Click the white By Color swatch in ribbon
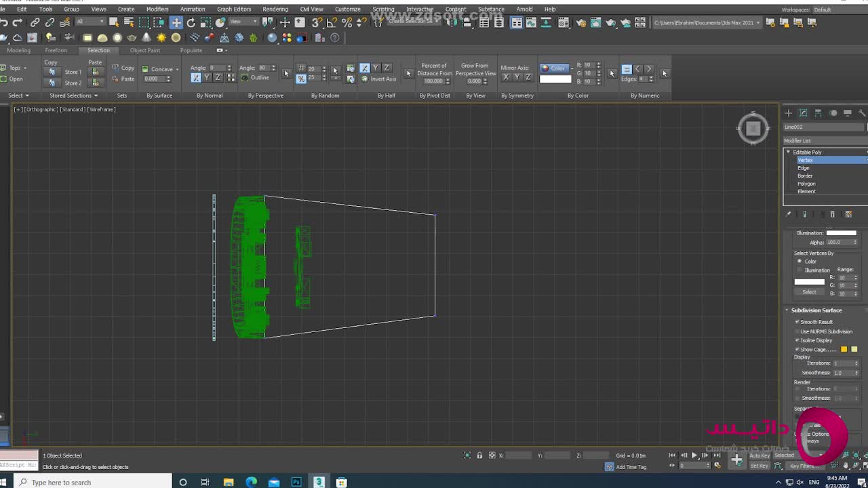Viewport: 868px width, 488px height. tap(555, 79)
